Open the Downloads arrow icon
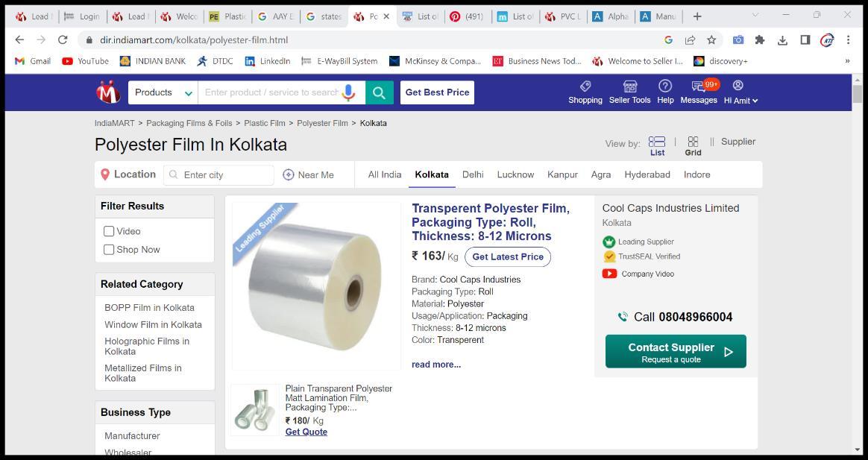868x460 pixels. pos(782,40)
